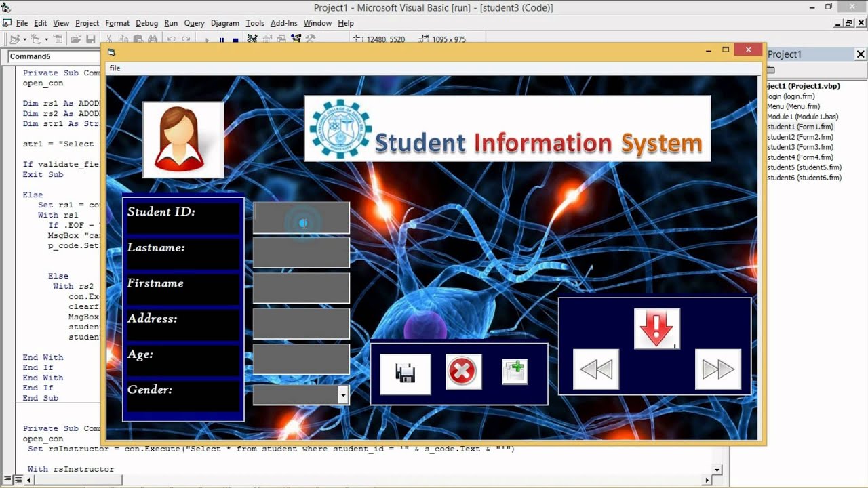Viewport: 868px width, 488px height.
Task: Click the Age input field
Action: [301, 359]
